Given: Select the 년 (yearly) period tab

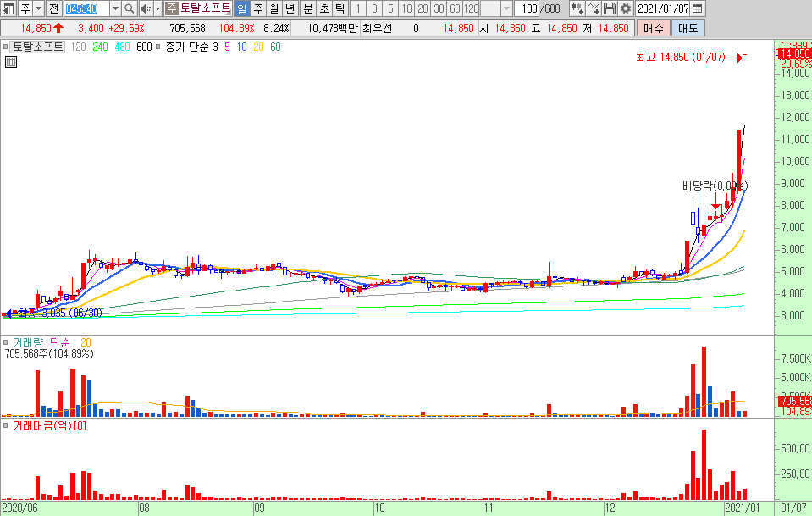Looking at the screenshot, I should [290, 8].
